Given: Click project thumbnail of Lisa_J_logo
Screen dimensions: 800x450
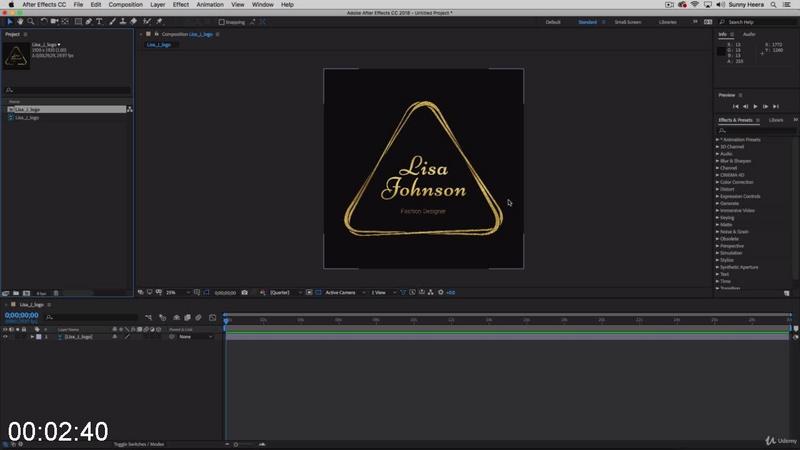Looking at the screenshot, I should [x=16, y=56].
